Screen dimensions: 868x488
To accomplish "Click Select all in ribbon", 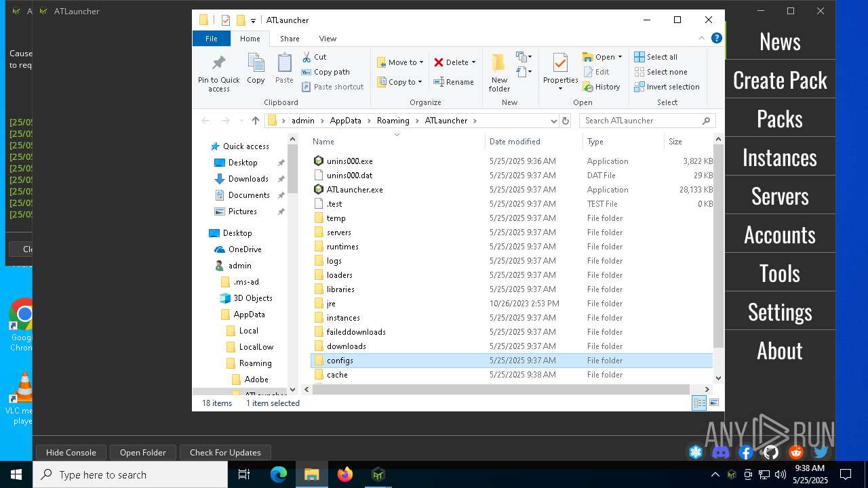I will (x=656, y=57).
